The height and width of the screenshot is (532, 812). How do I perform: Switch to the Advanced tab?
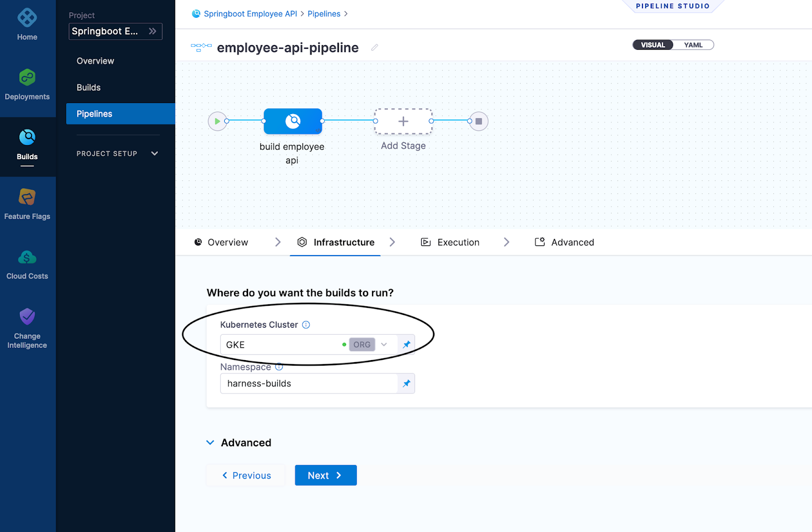(564, 242)
